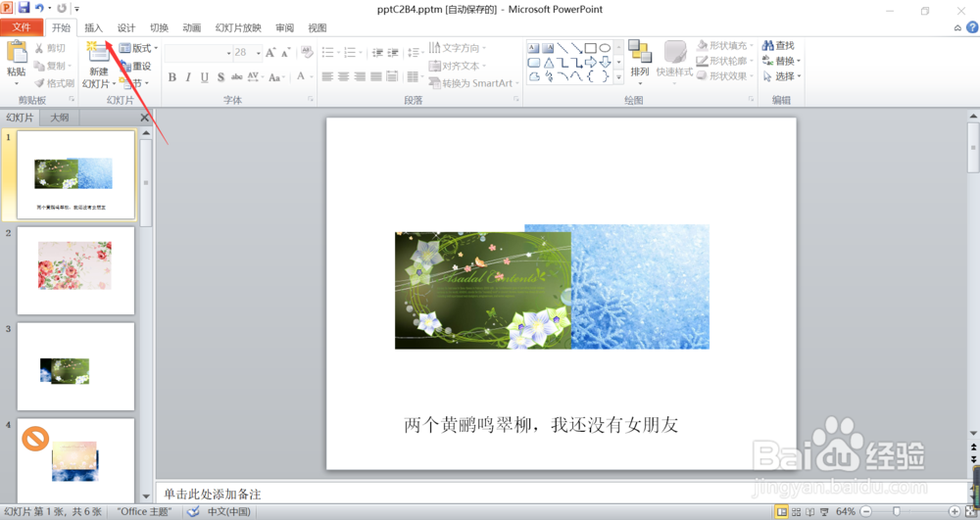Click the decrease list level indent icon
Viewport: 980px width, 520px height.
point(377,53)
